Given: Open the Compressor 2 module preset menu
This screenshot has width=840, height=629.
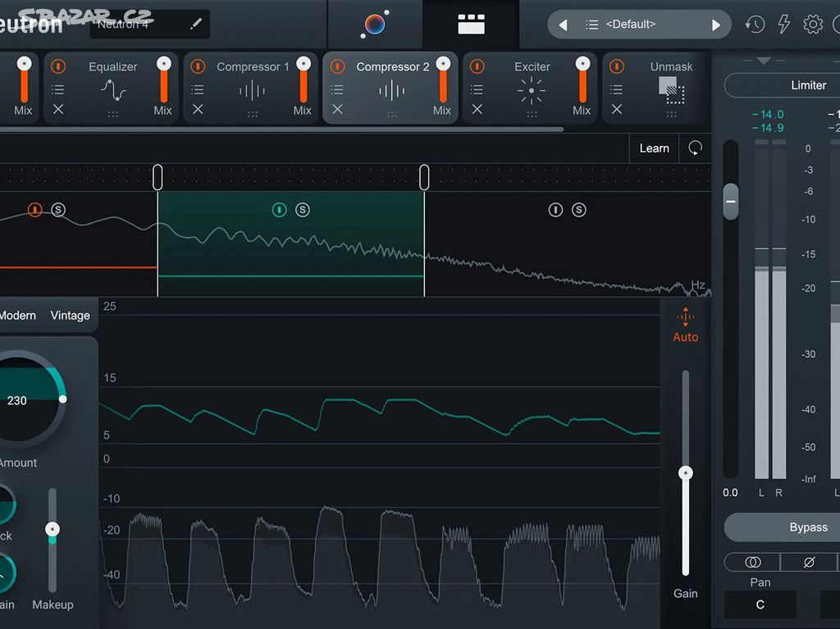Looking at the screenshot, I should [x=337, y=89].
